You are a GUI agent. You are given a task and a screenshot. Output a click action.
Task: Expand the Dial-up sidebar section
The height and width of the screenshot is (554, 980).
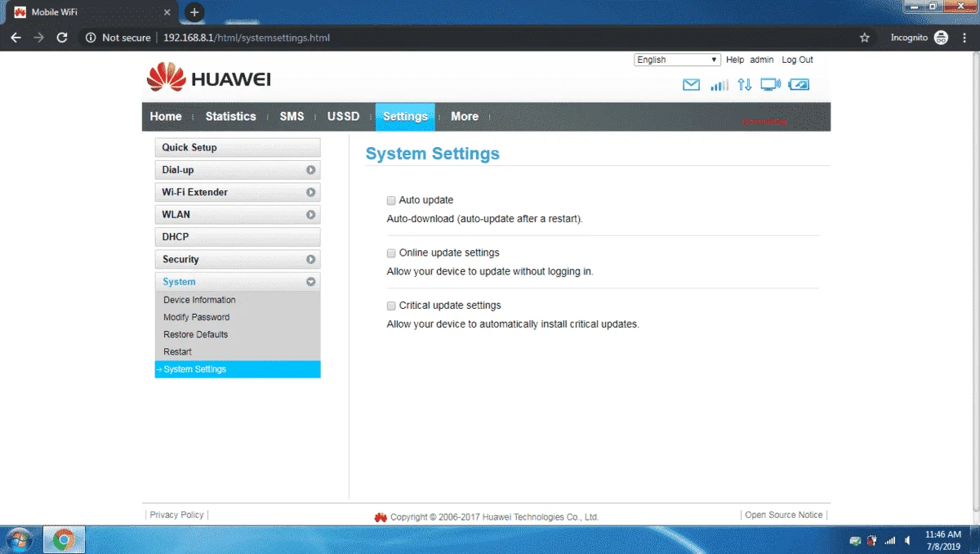coord(238,170)
